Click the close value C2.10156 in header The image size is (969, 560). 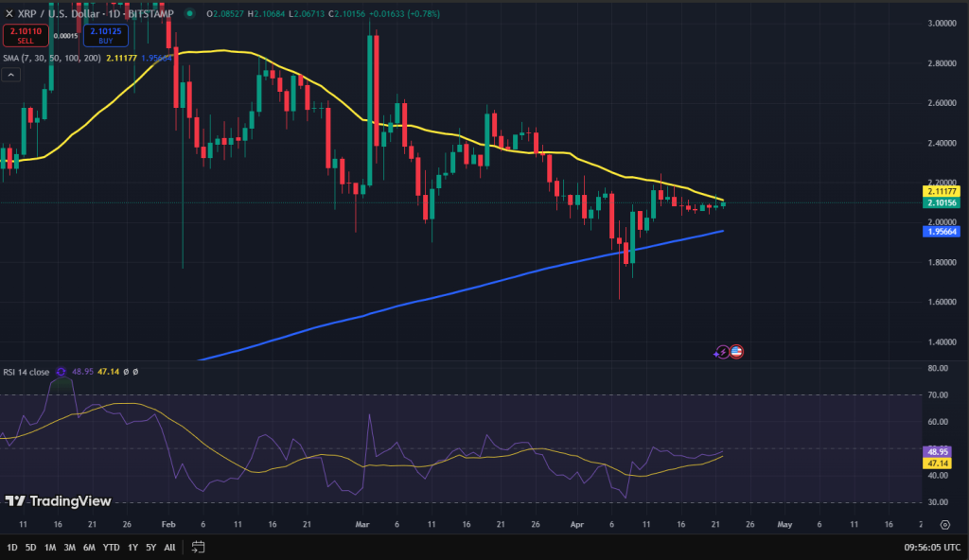(347, 13)
